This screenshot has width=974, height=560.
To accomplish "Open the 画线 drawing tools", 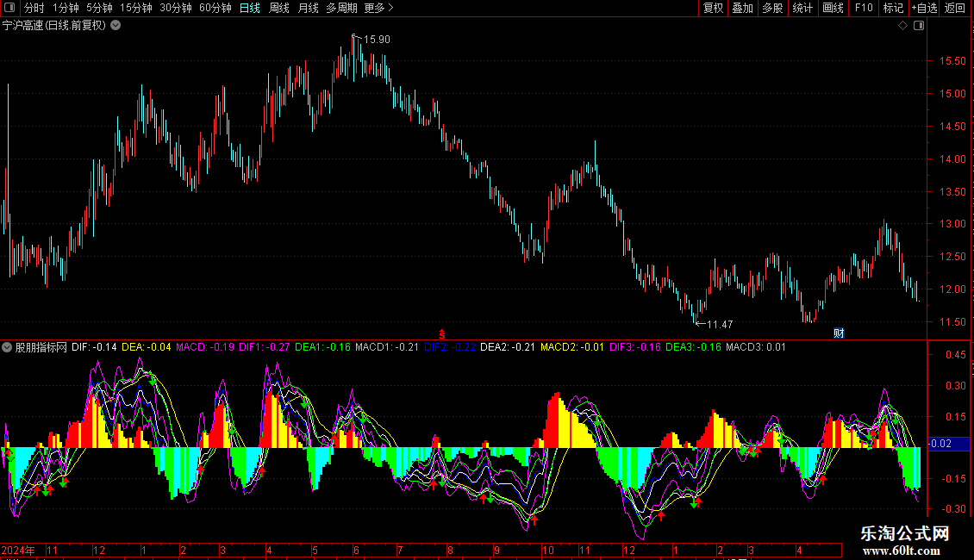I will coord(833,8).
